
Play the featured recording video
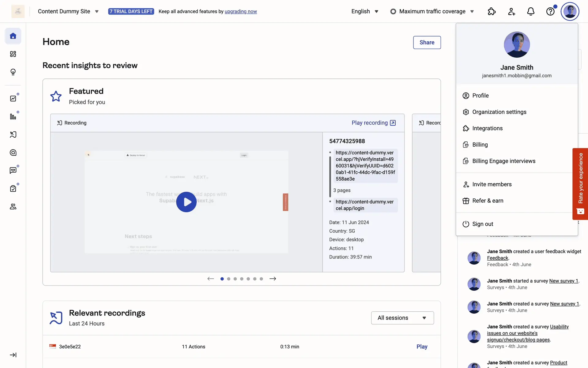click(x=186, y=202)
